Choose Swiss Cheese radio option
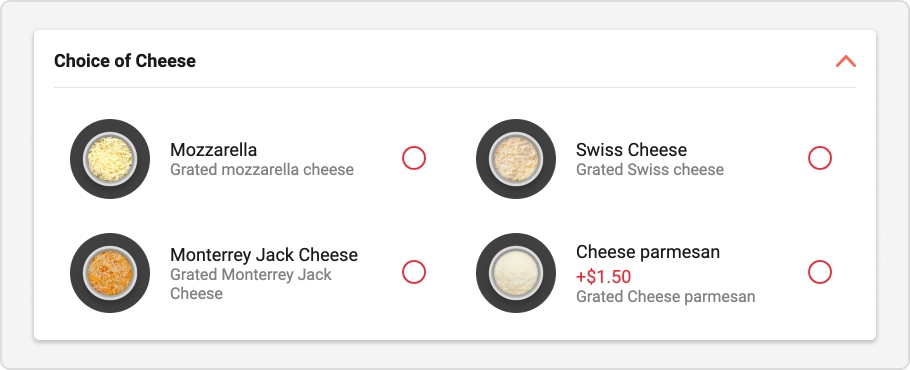This screenshot has height=370, width=910. 820,158
